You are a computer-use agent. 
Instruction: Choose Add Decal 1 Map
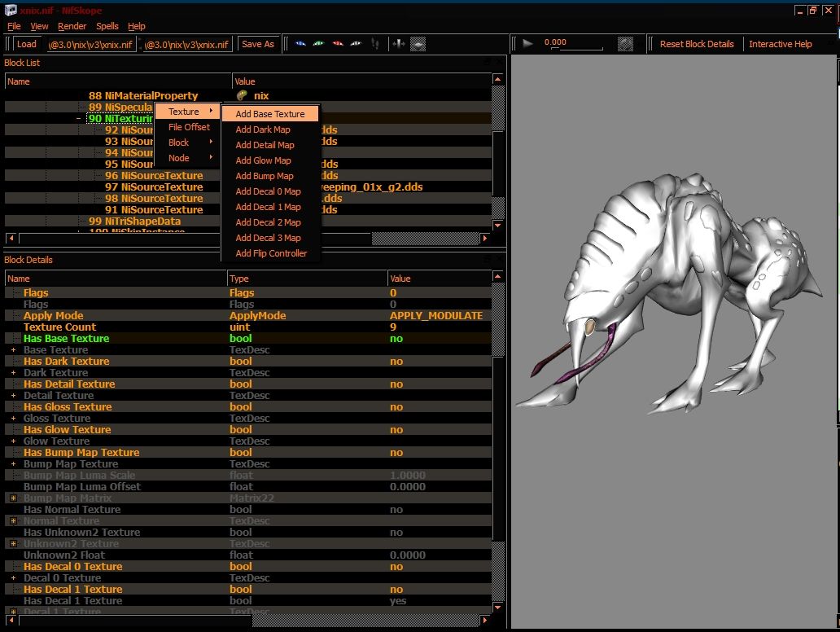coord(268,207)
